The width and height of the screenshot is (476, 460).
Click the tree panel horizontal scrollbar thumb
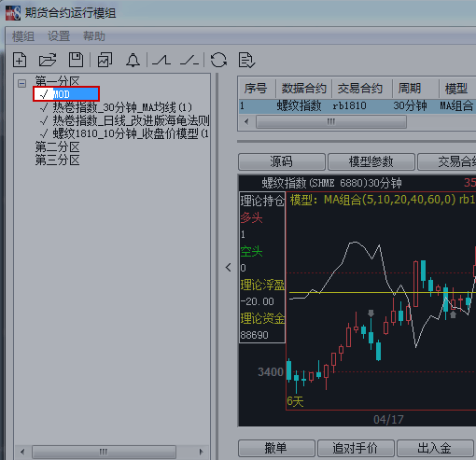point(104,452)
